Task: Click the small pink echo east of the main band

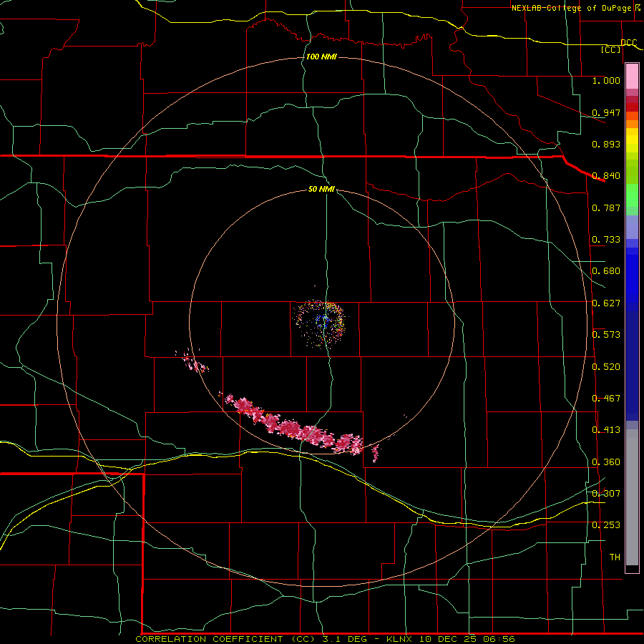Action: [376, 453]
